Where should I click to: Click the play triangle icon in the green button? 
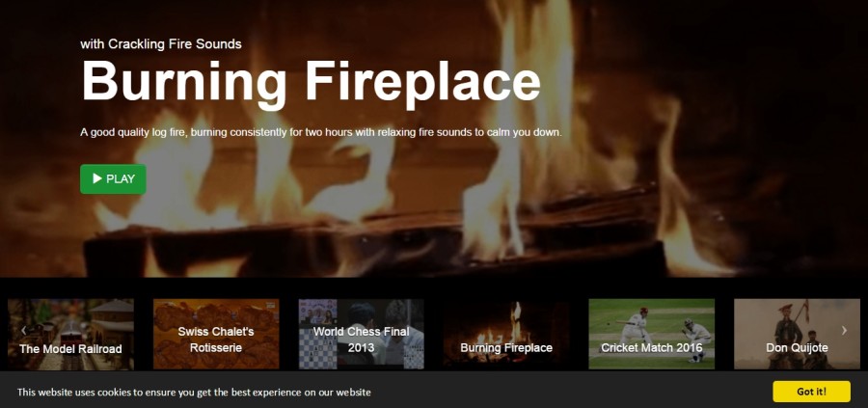pos(97,178)
